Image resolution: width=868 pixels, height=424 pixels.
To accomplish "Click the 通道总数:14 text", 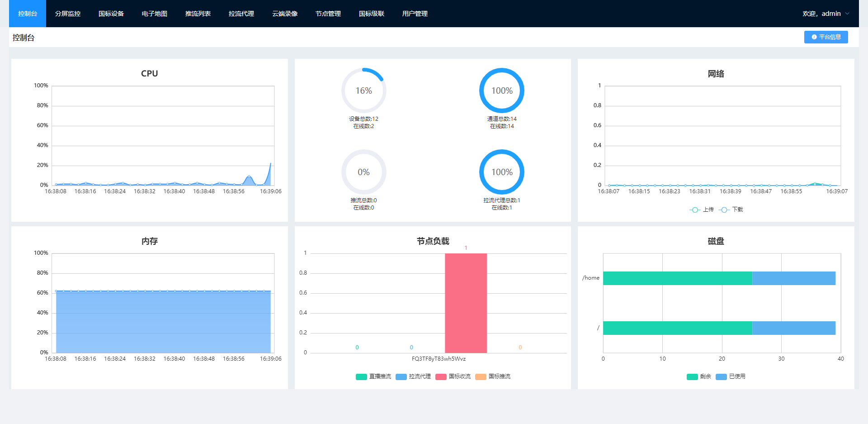I will pyautogui.click(x=502, y=119).
